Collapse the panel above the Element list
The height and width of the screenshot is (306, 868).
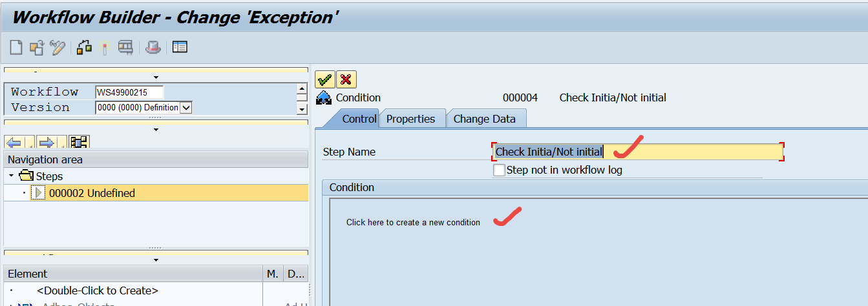tap(156, 260)
